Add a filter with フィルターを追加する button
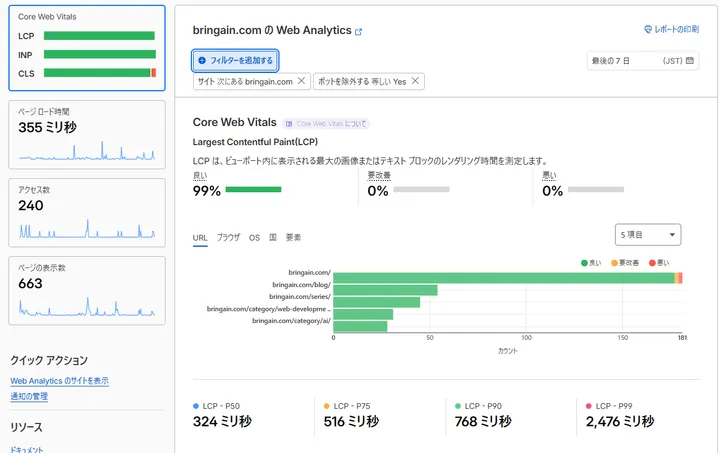720x453 pixels. (x=235, y=61)
